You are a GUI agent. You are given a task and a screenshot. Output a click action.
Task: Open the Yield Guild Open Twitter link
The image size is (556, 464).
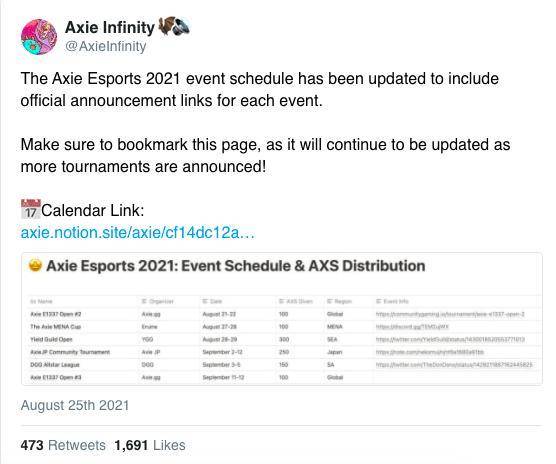(x=450, y=339)
